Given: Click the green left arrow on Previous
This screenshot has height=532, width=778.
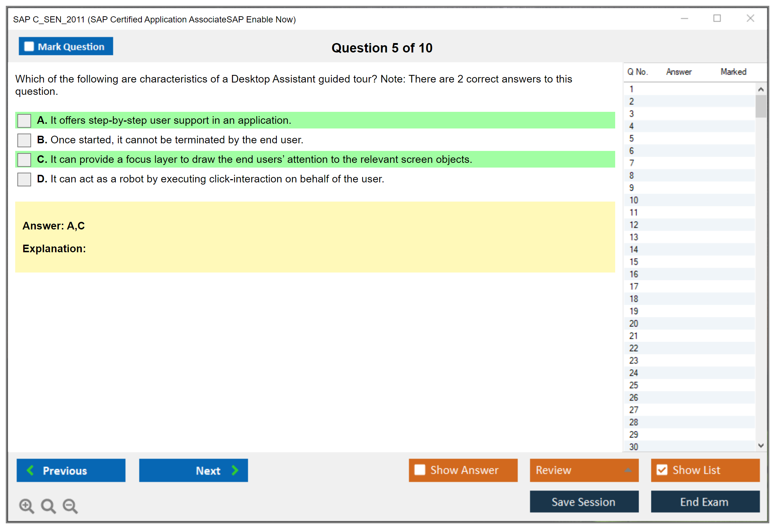Looking at the screenshot, I should [30, 470].
